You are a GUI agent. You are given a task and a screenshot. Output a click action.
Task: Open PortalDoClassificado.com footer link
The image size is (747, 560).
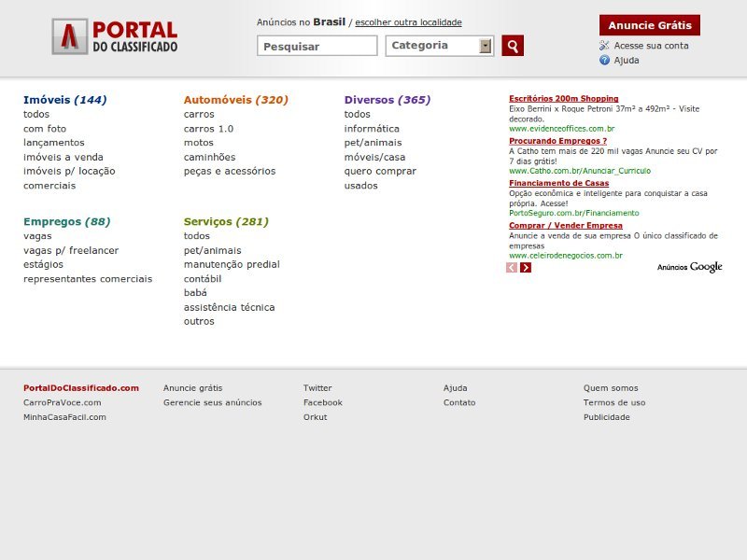(81, 388)
